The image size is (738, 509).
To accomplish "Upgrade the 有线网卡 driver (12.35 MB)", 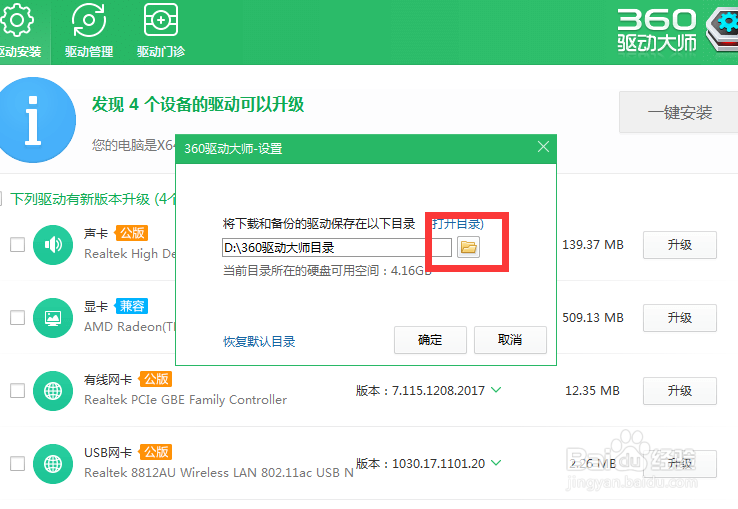I will click(680, 391).
